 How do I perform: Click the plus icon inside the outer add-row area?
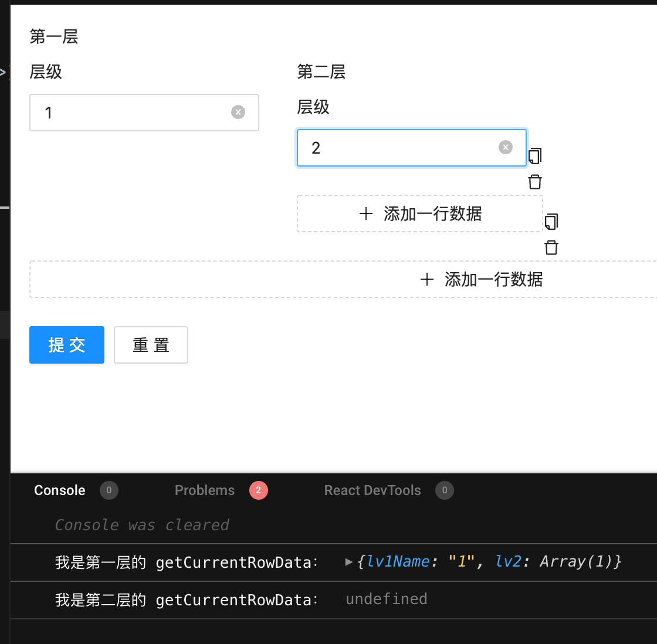427,279
